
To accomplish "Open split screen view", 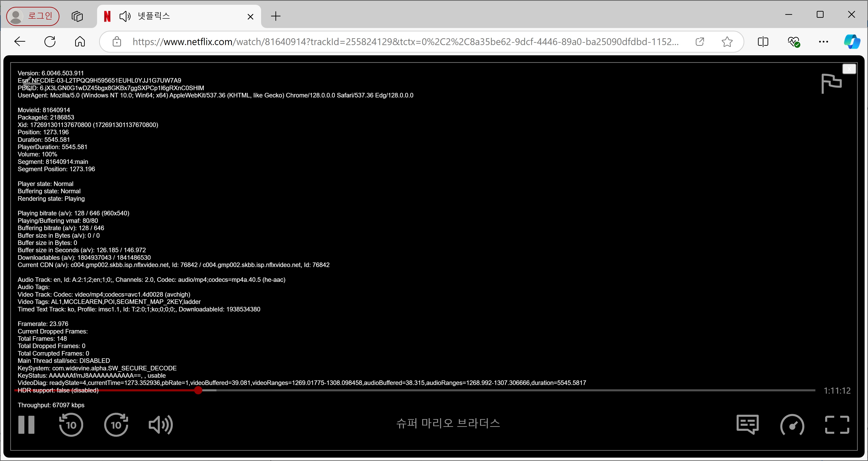I will coord(763,42).
